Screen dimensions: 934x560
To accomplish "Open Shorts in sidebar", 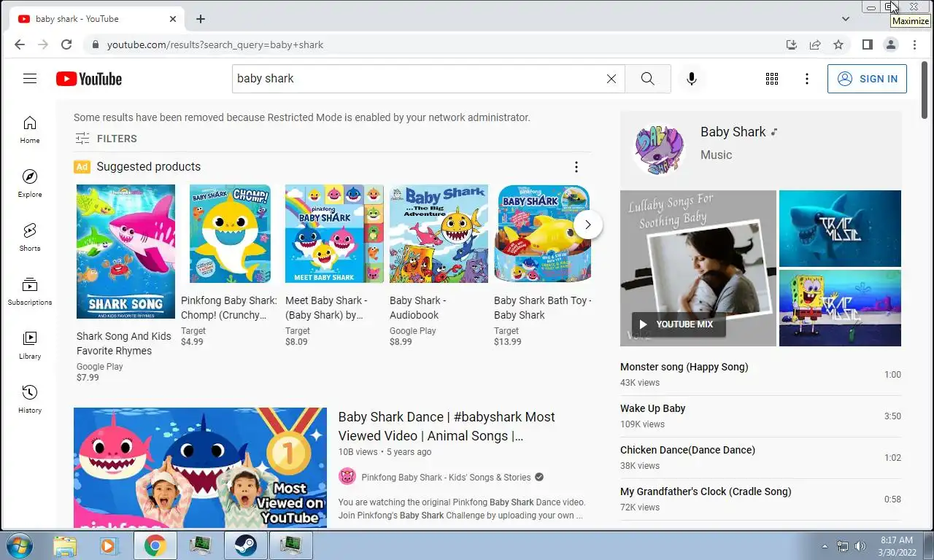I will (x=30, y=238).
